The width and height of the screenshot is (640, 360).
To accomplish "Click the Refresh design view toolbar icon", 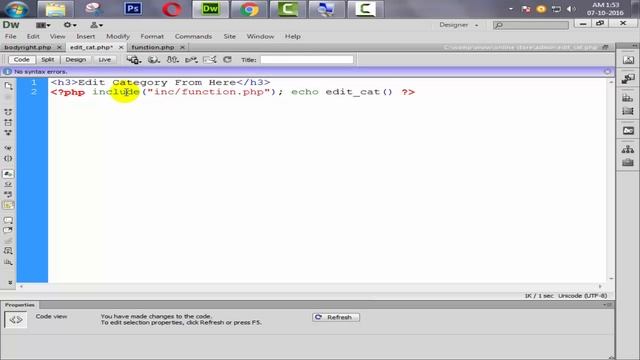I will coord(227,60).
